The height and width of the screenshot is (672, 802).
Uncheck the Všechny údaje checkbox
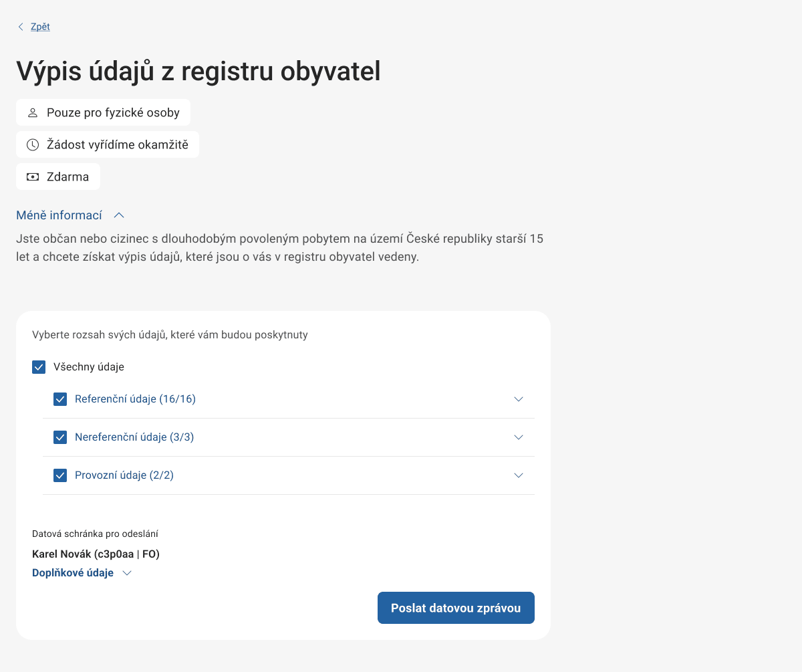click(x=39, y=366)
